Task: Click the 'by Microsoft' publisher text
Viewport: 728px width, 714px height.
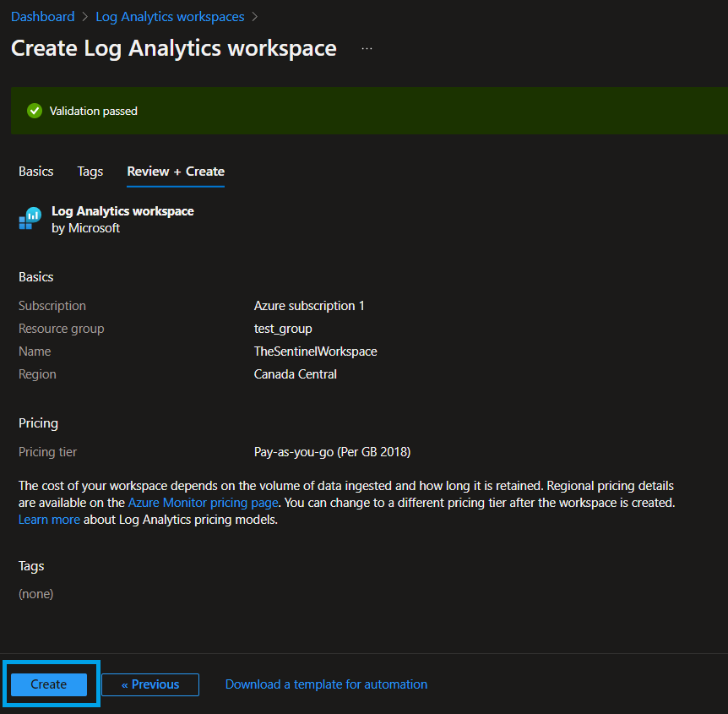Action: (85, 228)
